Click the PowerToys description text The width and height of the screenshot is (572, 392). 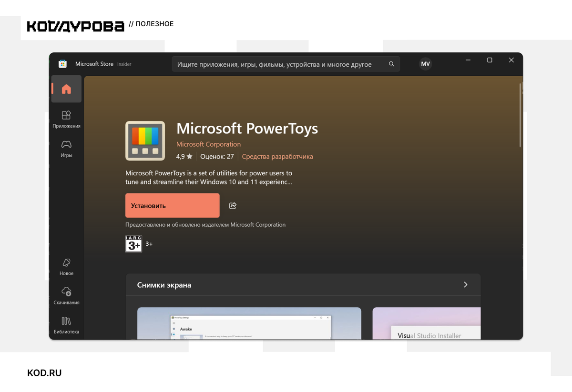[209, 177]
